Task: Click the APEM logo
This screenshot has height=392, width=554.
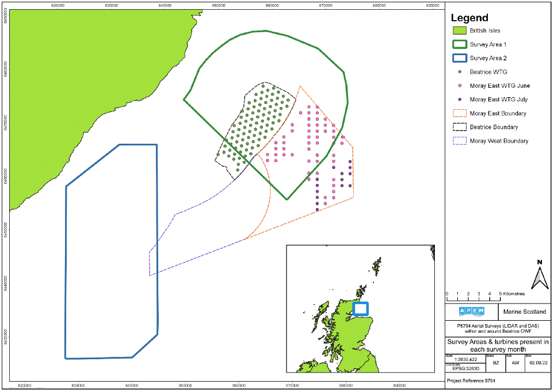Action: coord(472,312)
